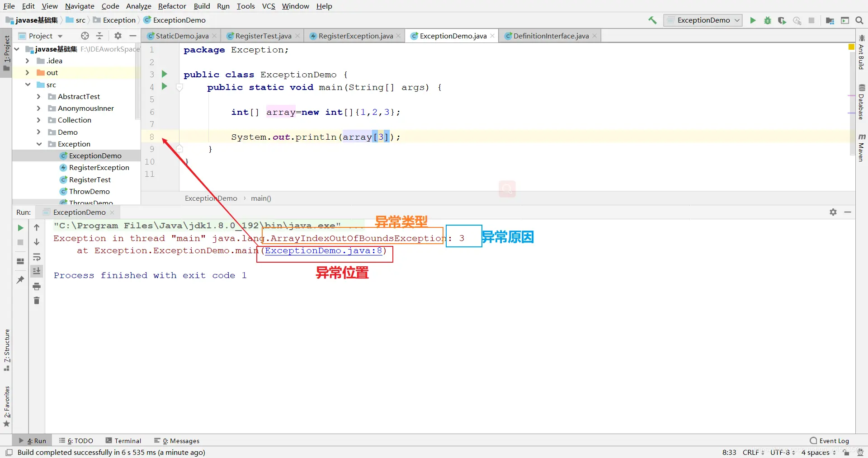Close the RegisterTest.java tab
The height and width of the screenshot is (458, 868).
pyautogui.click(x=297, y=36)
